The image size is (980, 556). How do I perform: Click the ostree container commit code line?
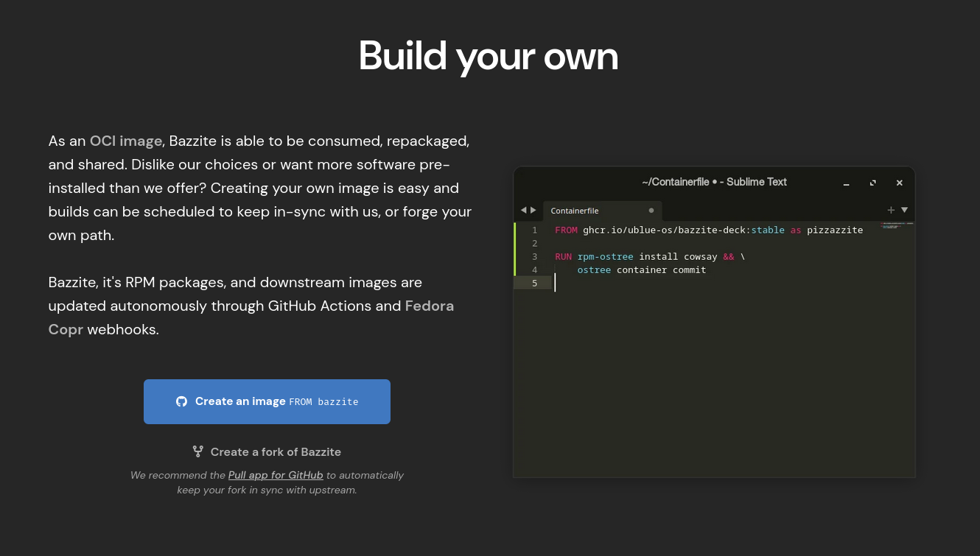(642, 270)
